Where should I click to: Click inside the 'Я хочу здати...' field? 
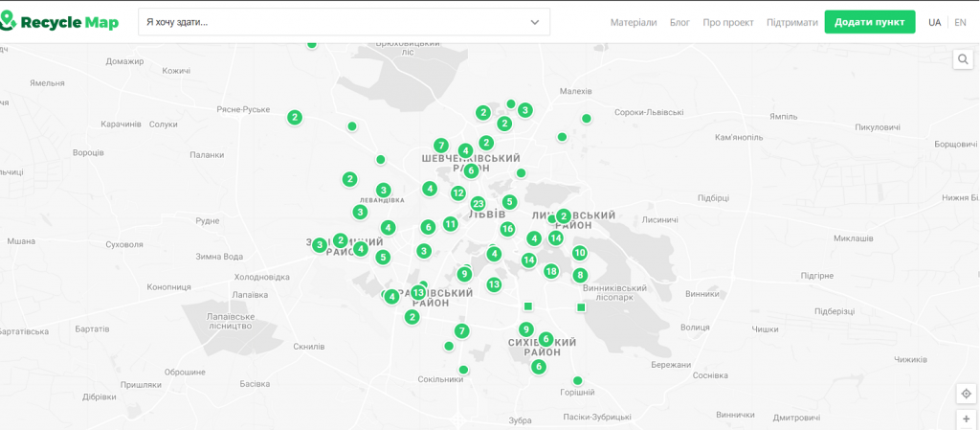(x=325, y=22)
